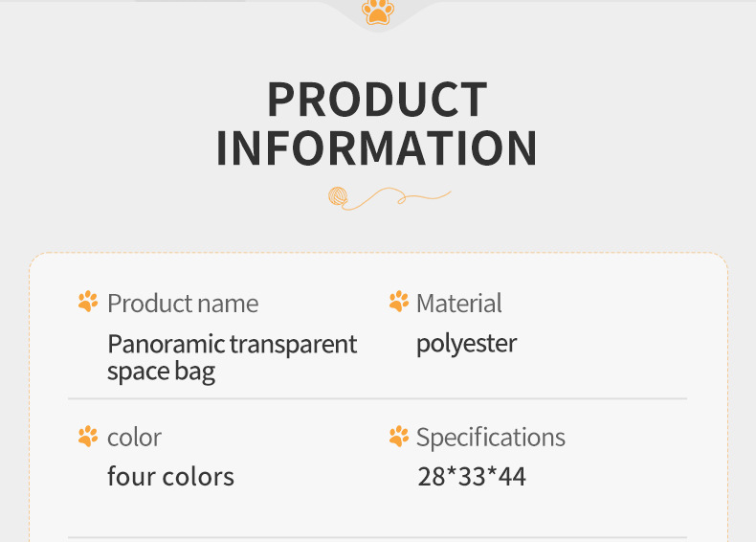756x542 pixels.
Task: Click the PRODUCT heading word
Action: [377, 100]
